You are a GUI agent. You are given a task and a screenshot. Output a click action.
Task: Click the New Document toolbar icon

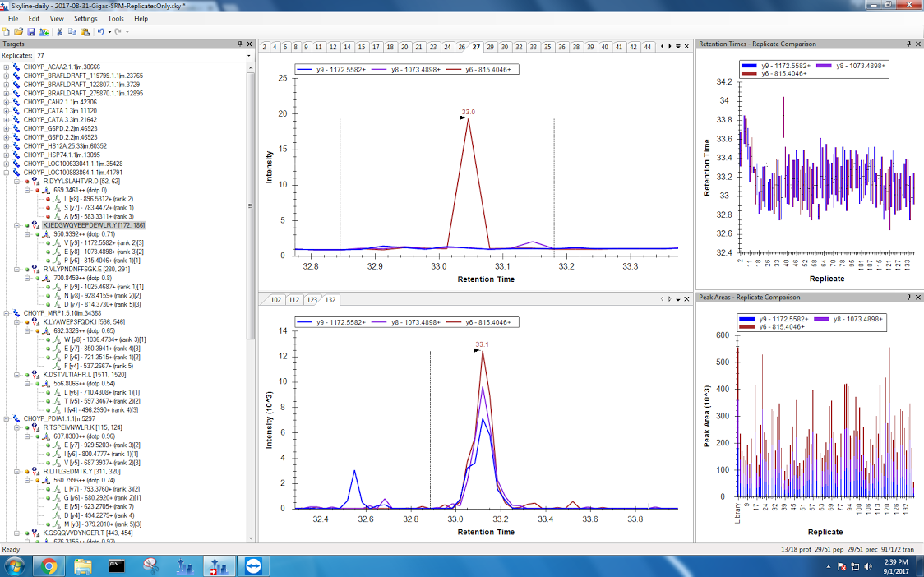tap(7, 31)
